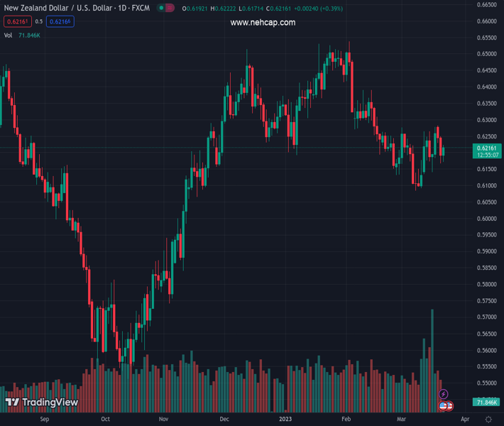The image size is (504, 426).
Task: Click the Oct label on the time axis
Action: [105, 419]
